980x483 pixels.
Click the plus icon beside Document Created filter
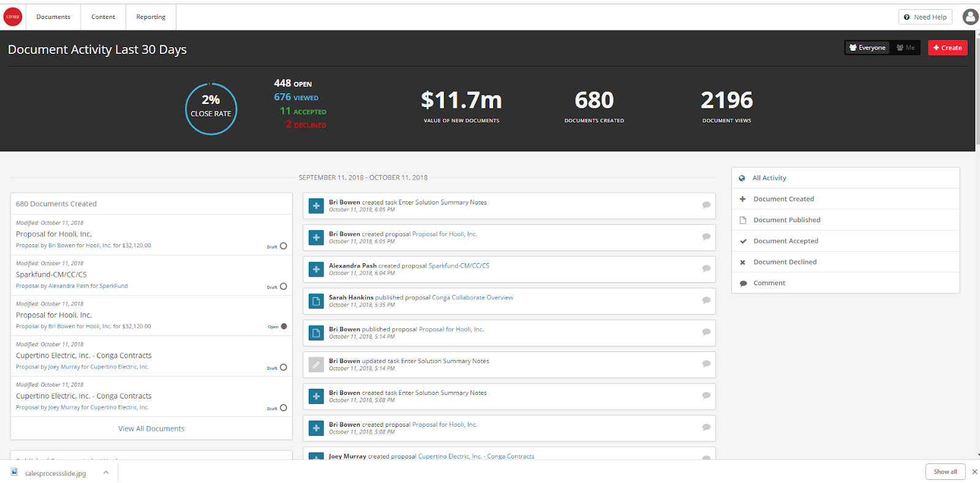(742, 199)
